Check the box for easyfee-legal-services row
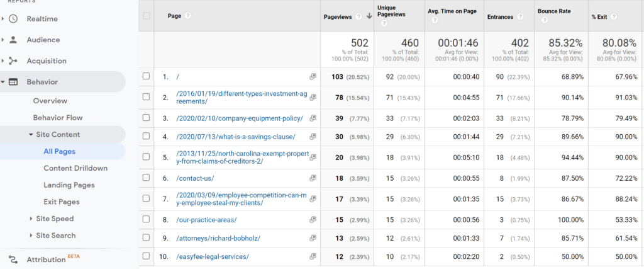Screen dimensions: 644x269 tap(146, 256)
